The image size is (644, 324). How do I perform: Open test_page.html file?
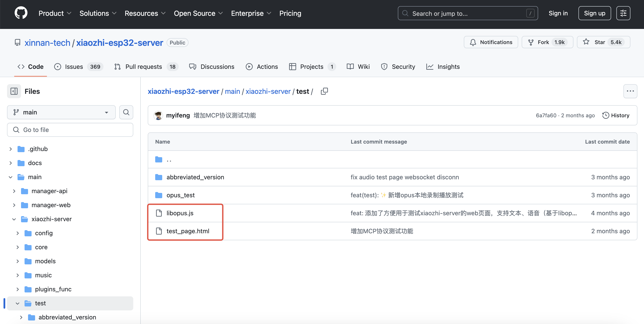[x=188, y=231]
